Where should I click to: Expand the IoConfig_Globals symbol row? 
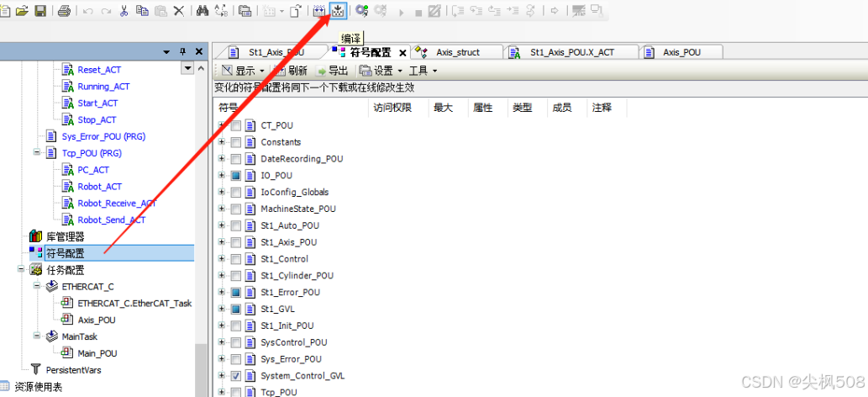(222, 192)
